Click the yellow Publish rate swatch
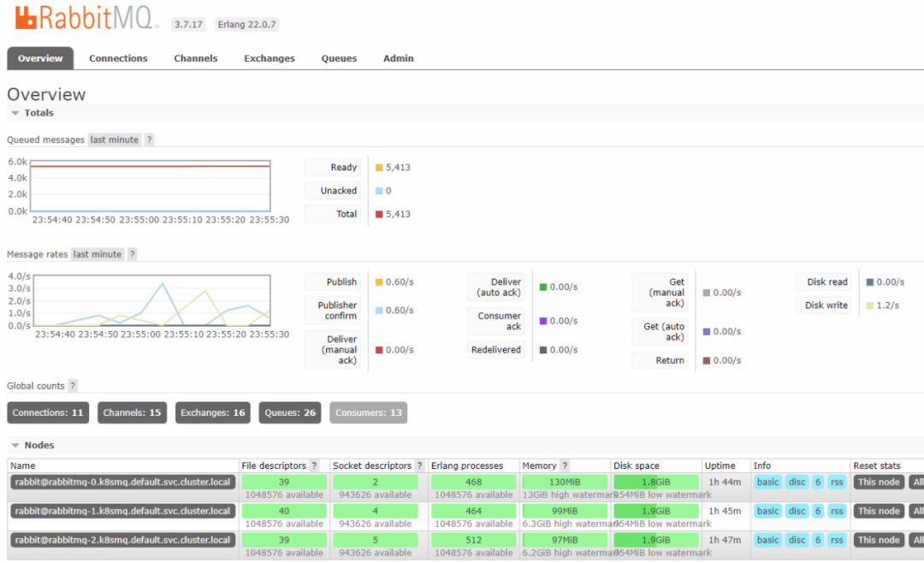 [379, 282]
